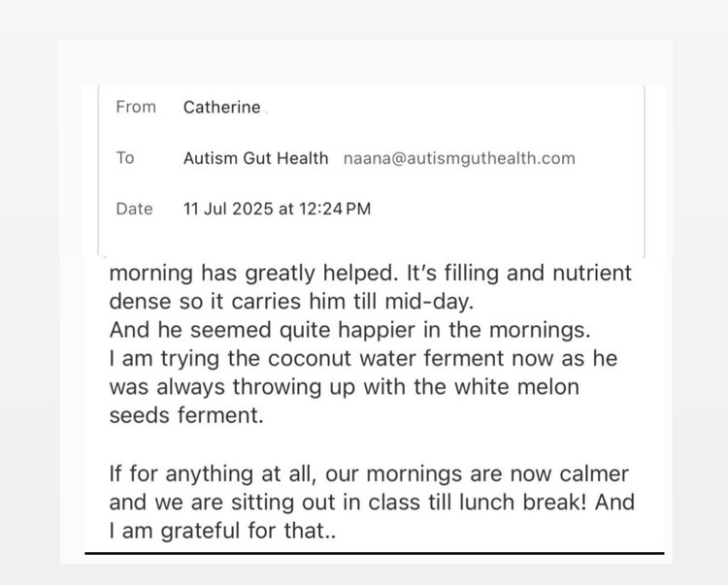Viewport: 728px width, 585px height.
Task: Click the sender name Catherine
Action: pos(222,108)
